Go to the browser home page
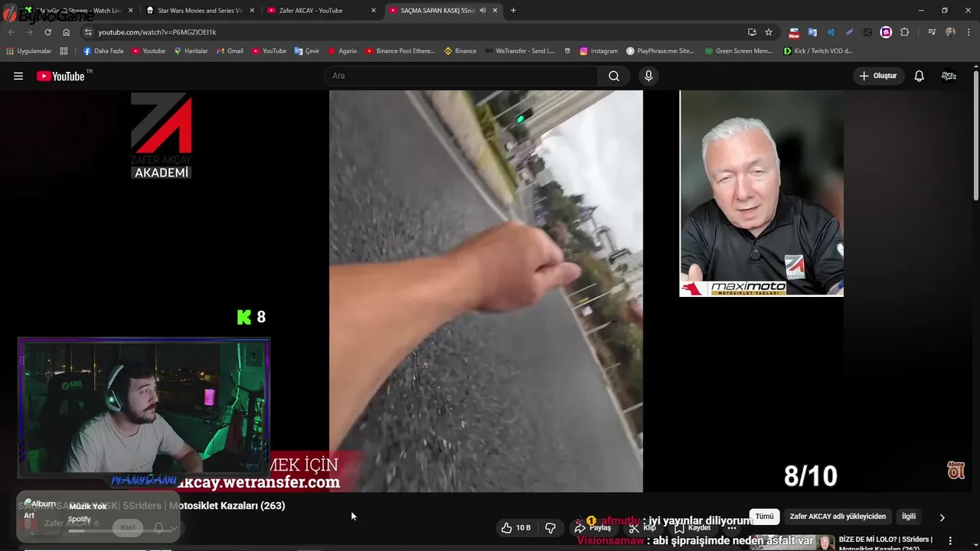 [67, 32]
